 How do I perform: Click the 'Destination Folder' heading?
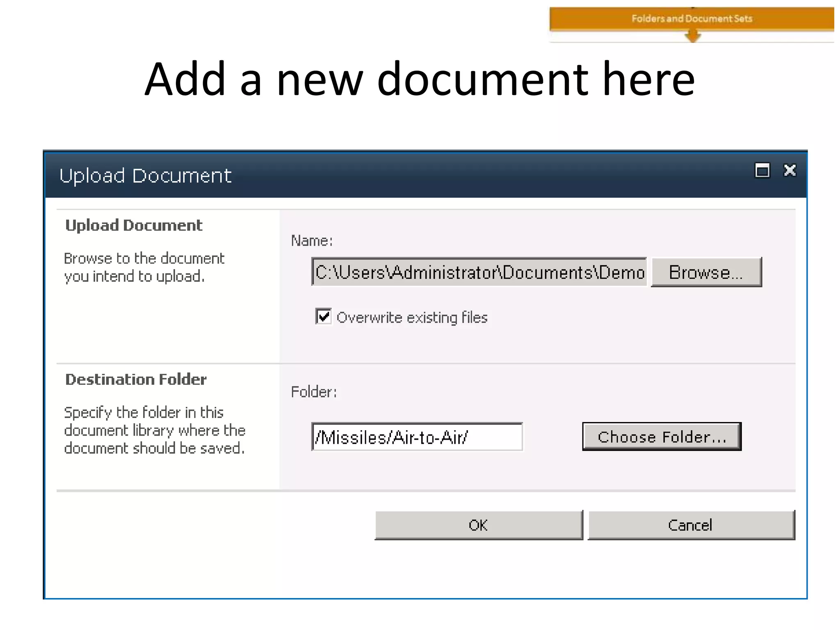pos(136,379)
